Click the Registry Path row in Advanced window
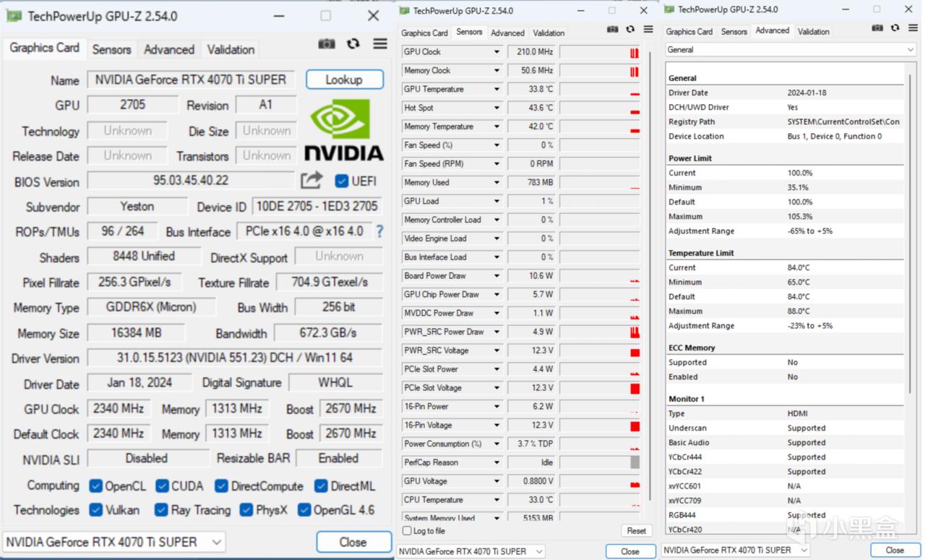Viewport: 925px width, 560px height. click(785, 122)
